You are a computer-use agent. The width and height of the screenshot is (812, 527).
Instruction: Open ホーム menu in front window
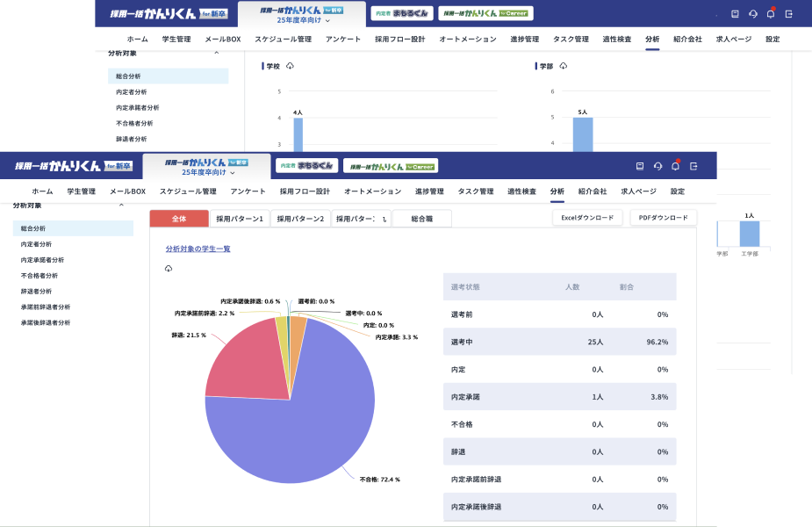[42, 191]
